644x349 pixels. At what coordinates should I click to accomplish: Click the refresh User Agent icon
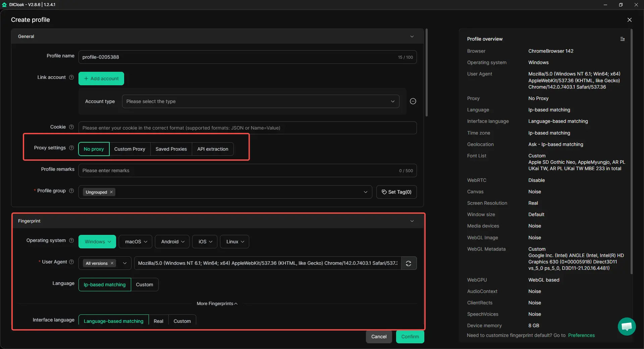click(x=409, y=263)
